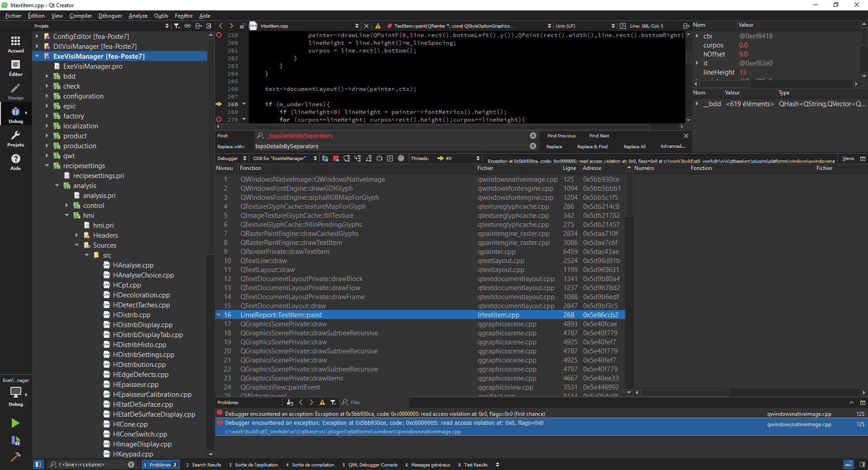Build the project with the hammer icon

(x=15, y=457)
